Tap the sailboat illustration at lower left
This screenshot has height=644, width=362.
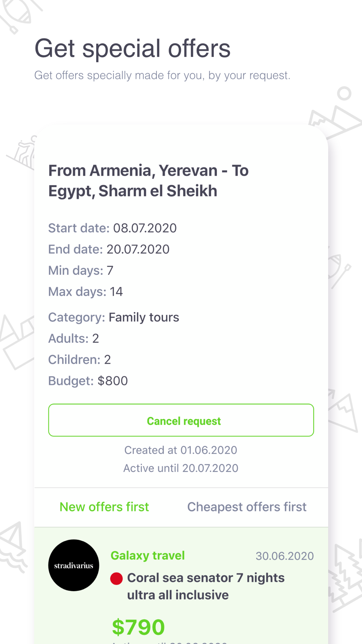pyautogui.click(x=13, y=547)
